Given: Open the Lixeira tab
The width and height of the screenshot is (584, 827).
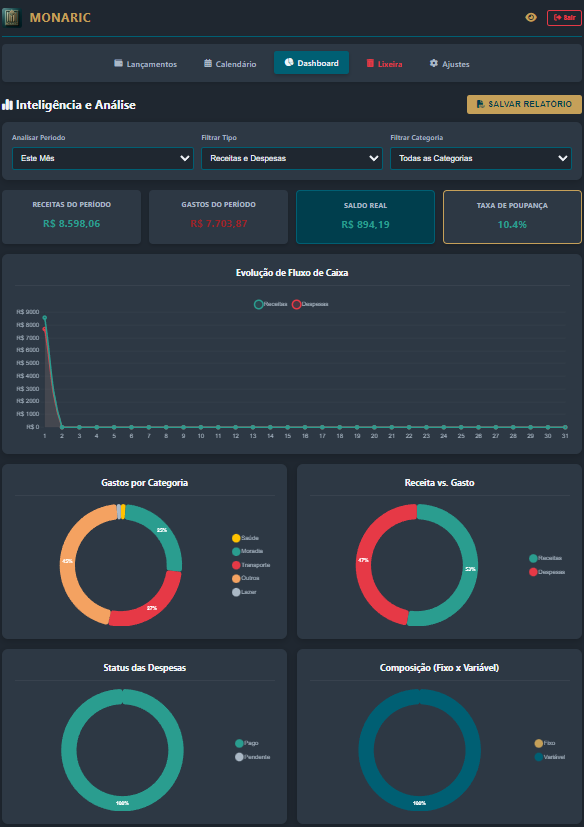Looking at the screenshot, I should [384, 64].
